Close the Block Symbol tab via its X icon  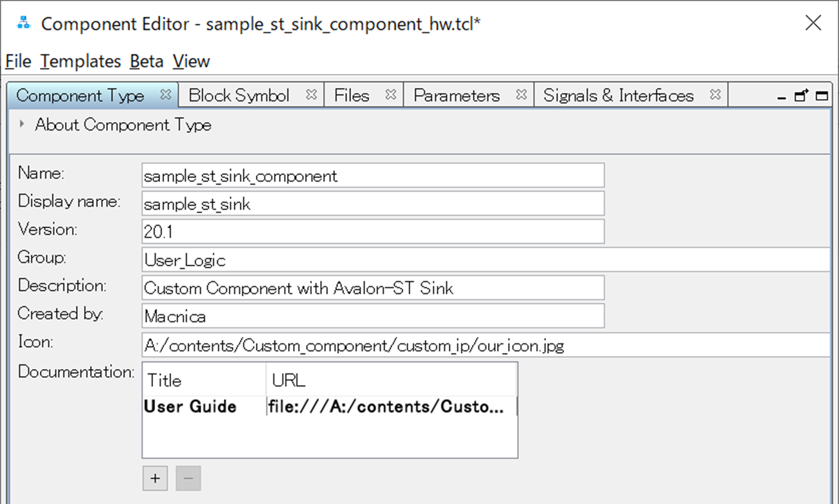[312, 94]
